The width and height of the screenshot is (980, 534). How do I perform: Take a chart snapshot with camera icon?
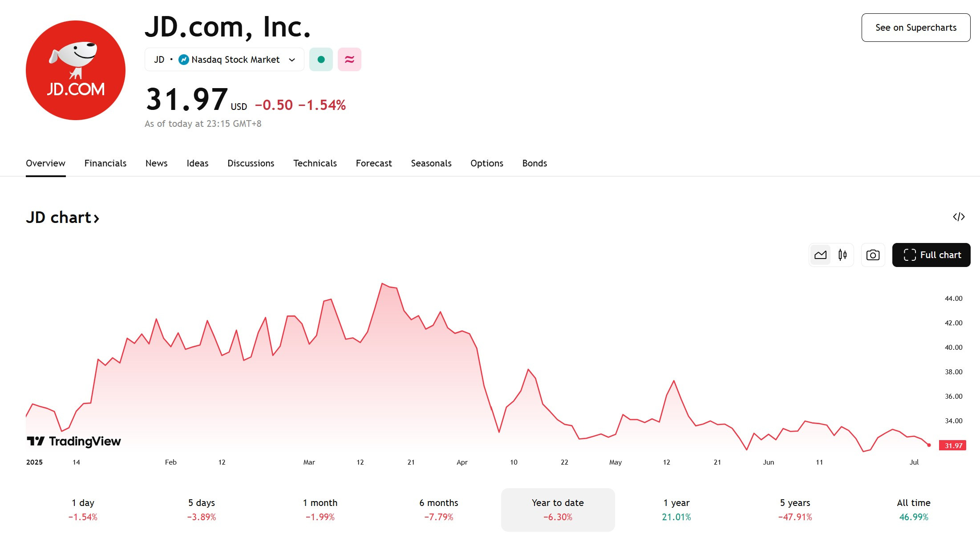pyautogui.click(x=873, y=255)
